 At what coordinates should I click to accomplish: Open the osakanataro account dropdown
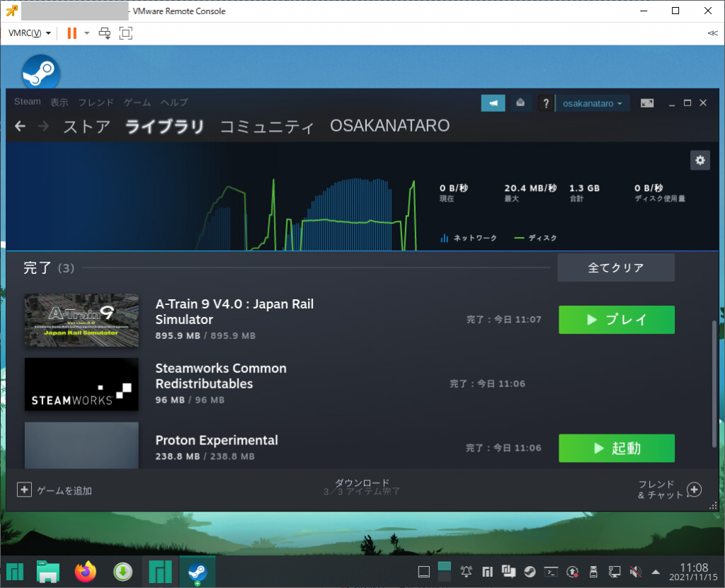[593, 103]
